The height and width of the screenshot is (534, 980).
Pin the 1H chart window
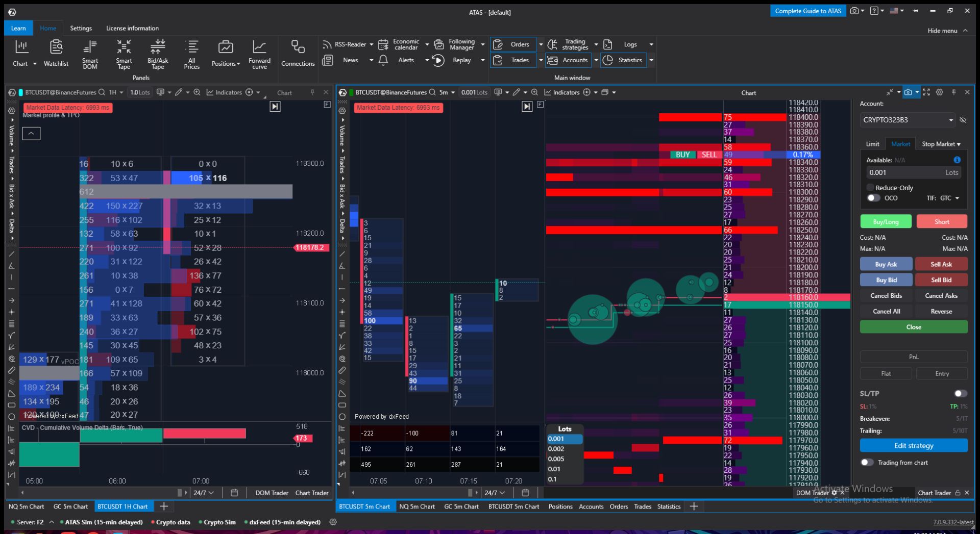312,92
